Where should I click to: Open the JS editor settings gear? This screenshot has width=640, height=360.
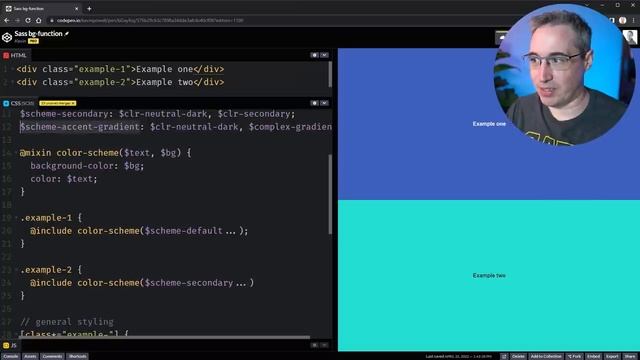coord(314,345)
